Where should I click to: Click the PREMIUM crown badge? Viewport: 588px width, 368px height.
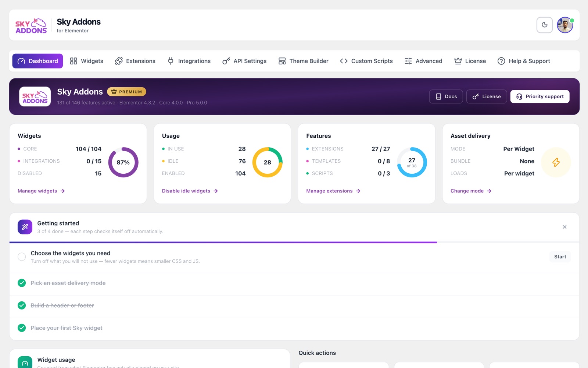point(126,92)
